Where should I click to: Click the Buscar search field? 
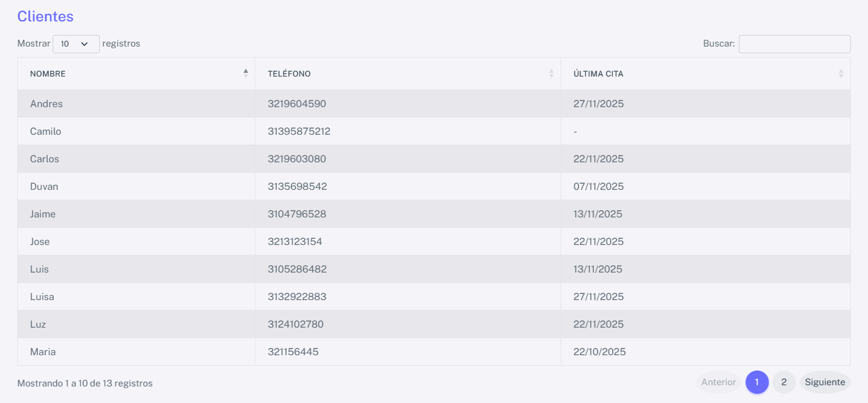pos(794,44)
